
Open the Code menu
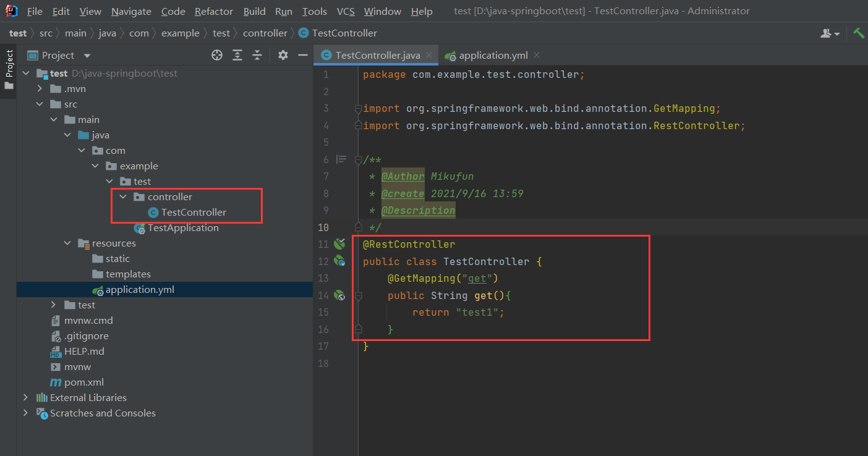(x=173, y=11)
